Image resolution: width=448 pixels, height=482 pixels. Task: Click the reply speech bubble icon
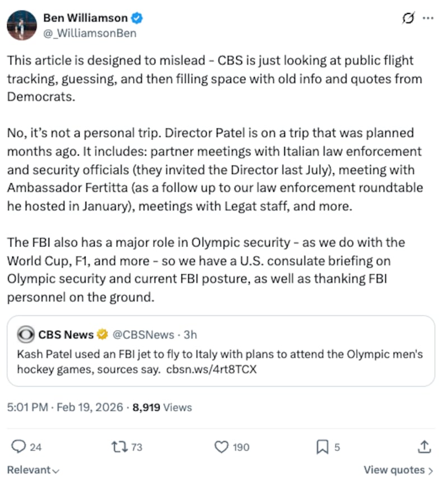18,447
